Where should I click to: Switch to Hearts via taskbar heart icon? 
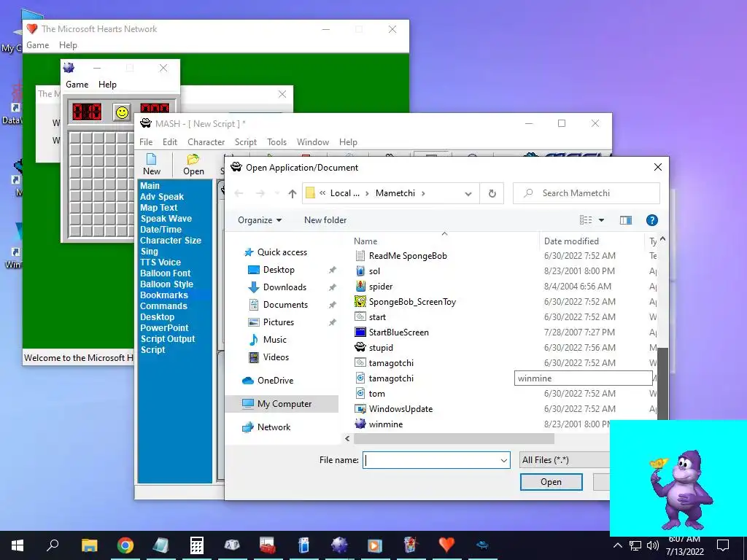[x=446, y=545]
